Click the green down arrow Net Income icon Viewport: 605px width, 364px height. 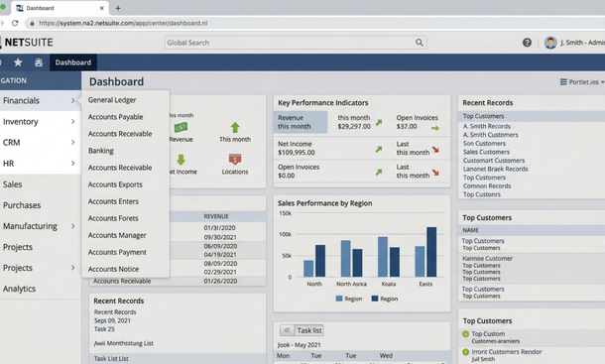click(x=181, y=160)
